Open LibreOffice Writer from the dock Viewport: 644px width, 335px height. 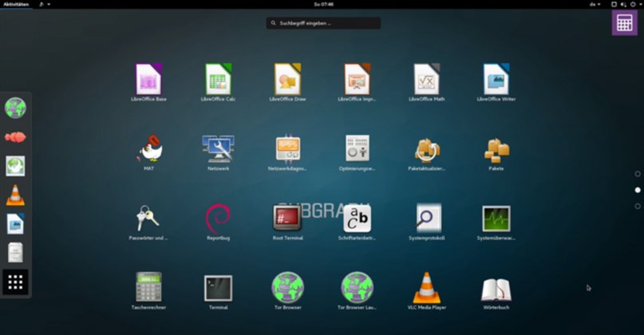[15, 224]
